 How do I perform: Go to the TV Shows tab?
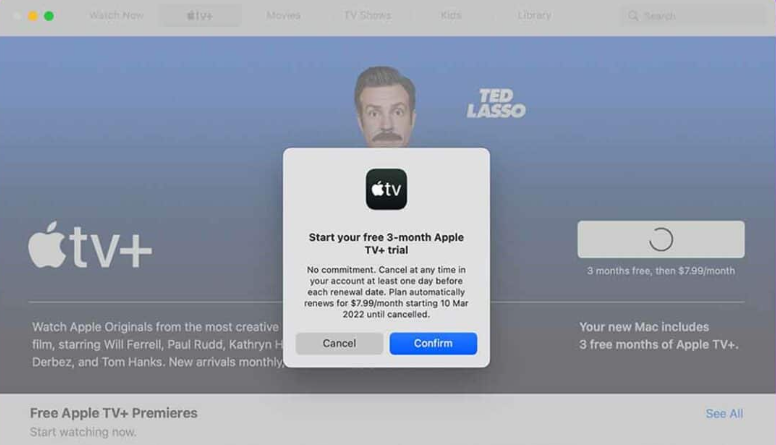click(367, 15)
